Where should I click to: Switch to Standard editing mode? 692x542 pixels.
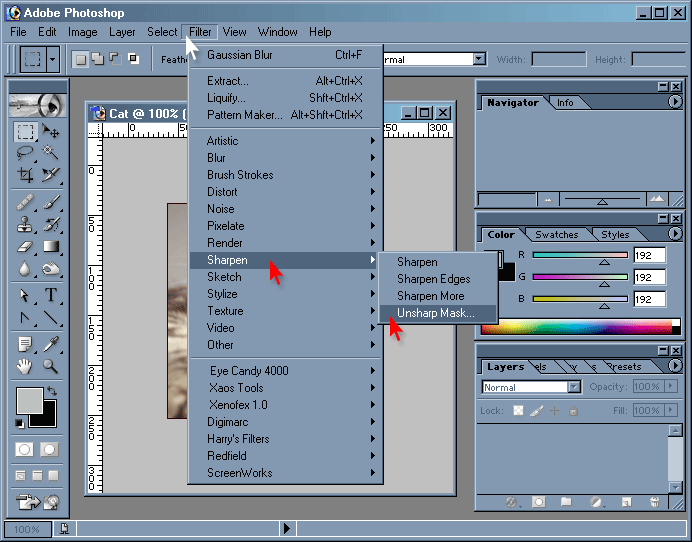(24, 449)
